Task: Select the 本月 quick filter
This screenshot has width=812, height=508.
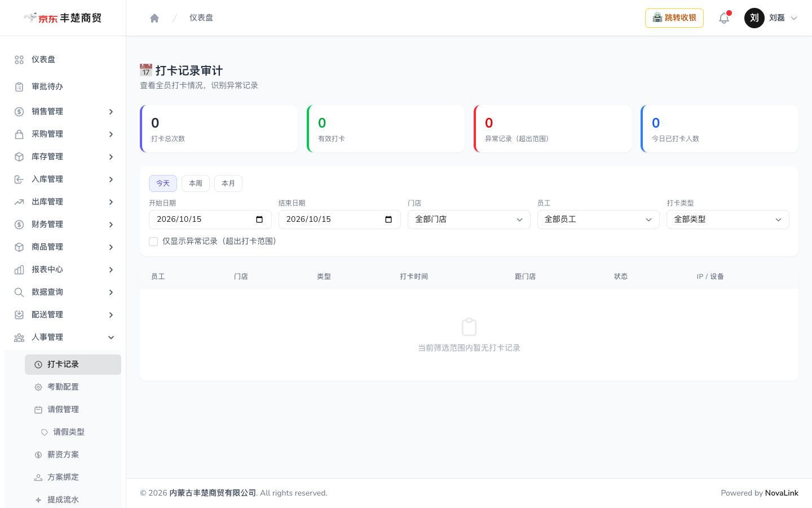Action: point(228,183)
